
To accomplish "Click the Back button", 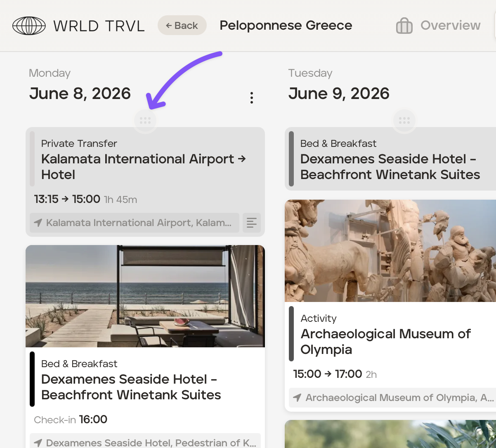I will click(x=182, y=26).
